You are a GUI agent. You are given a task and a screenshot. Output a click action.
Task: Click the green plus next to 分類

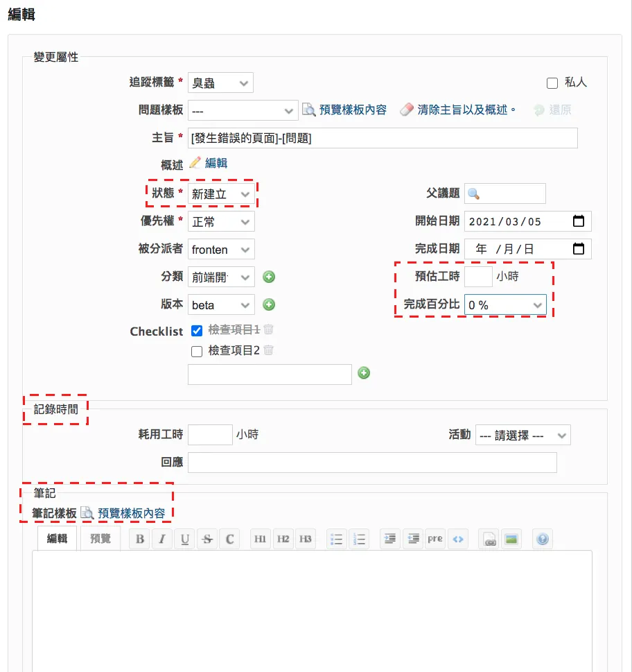click(269, 277)
